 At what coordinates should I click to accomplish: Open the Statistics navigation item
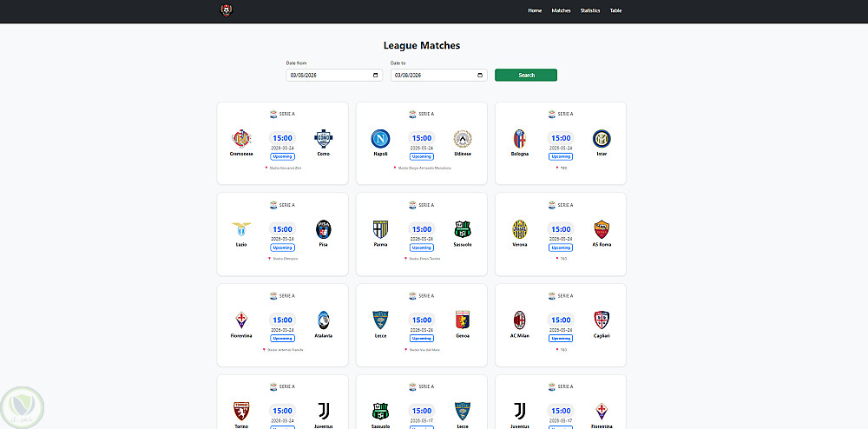(x=590, y=10)
